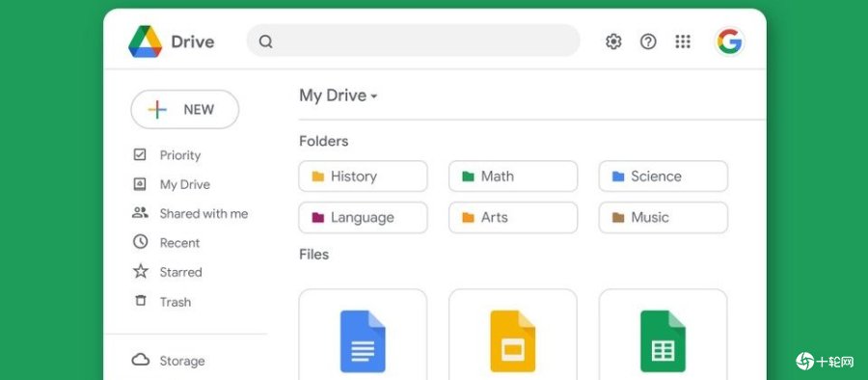Click the blue Science folder icon
The height and width of the screenshot is (380, 868).
618,176
